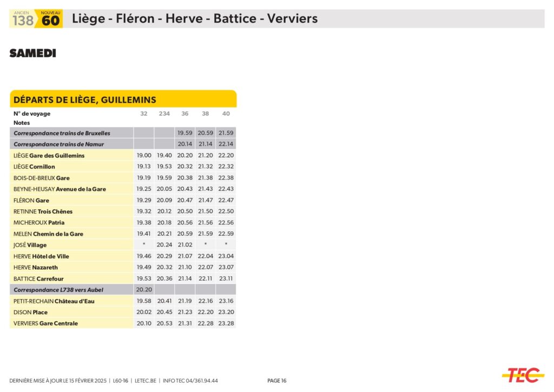Click the FLÉRON Gare stop label
This screenshot has height=392, width=554.
(31, 201)
